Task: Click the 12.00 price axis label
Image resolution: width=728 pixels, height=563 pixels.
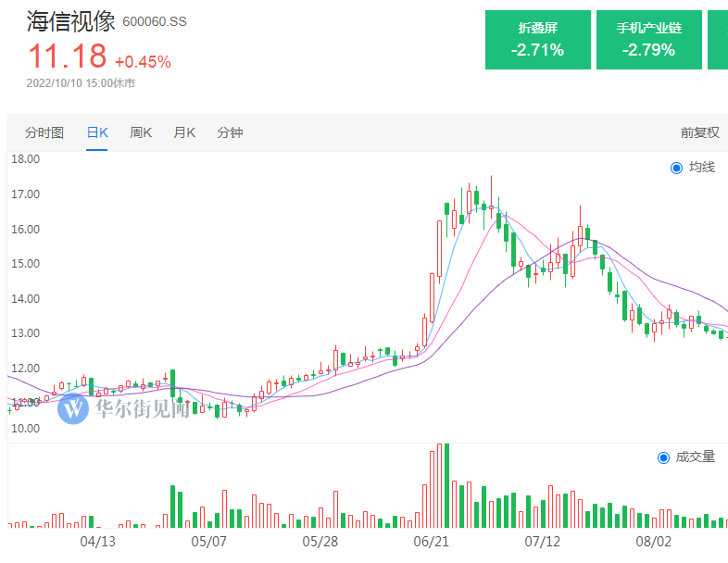Action: pos(26,369)
